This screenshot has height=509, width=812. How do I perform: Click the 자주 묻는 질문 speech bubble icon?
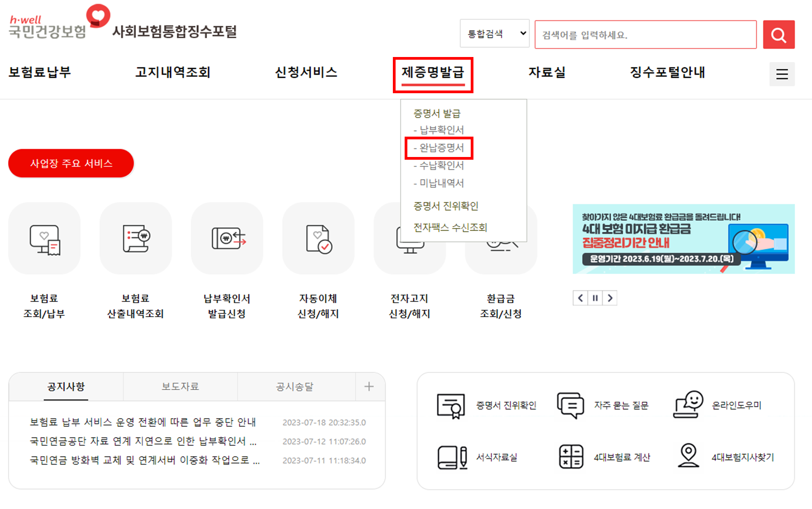570,405
